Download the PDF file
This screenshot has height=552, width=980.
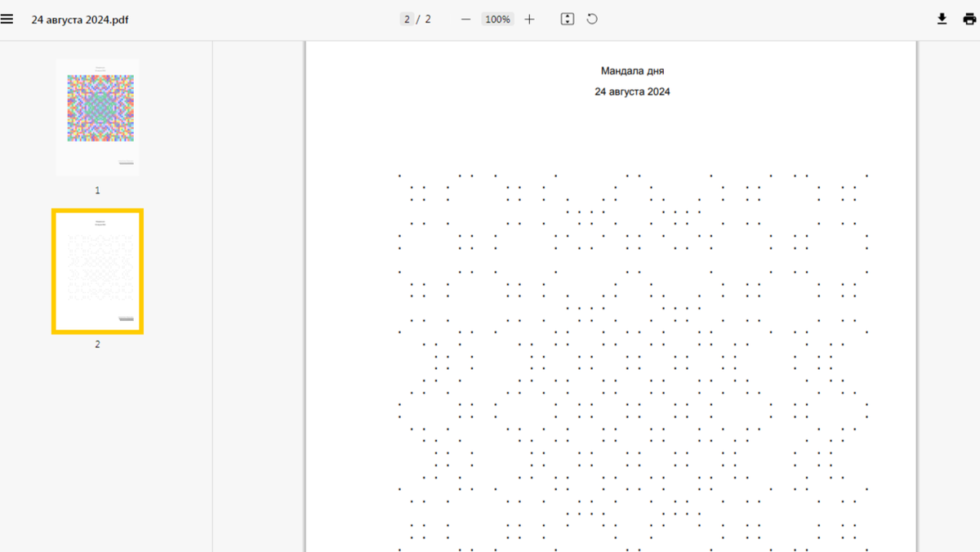[x=942, y=20]
